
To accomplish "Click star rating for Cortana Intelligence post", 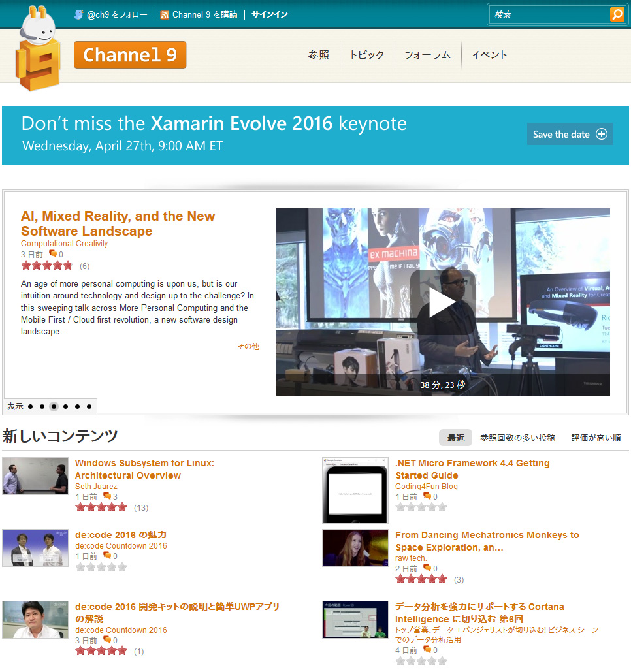I will click(x=421, y=662).
